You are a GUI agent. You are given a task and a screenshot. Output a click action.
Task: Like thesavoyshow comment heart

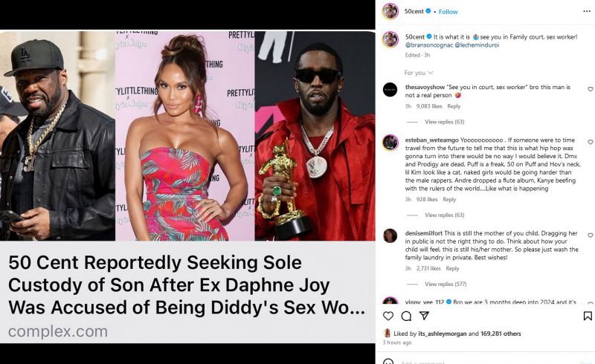(591, 89)
